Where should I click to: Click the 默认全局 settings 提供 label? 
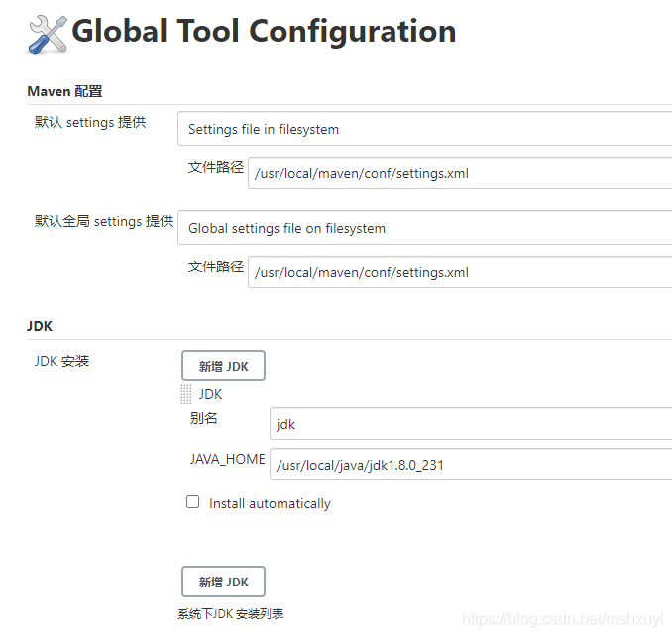click(104, 221)
